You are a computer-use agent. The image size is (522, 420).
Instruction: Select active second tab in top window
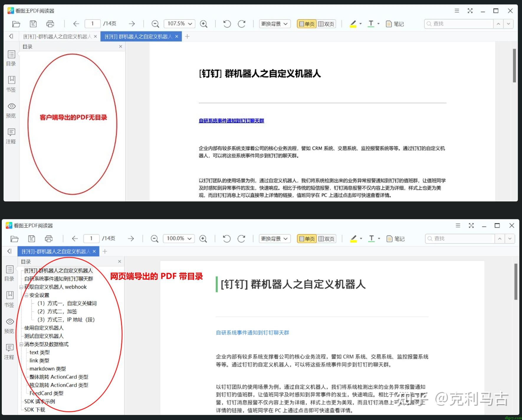click(141, 37)
